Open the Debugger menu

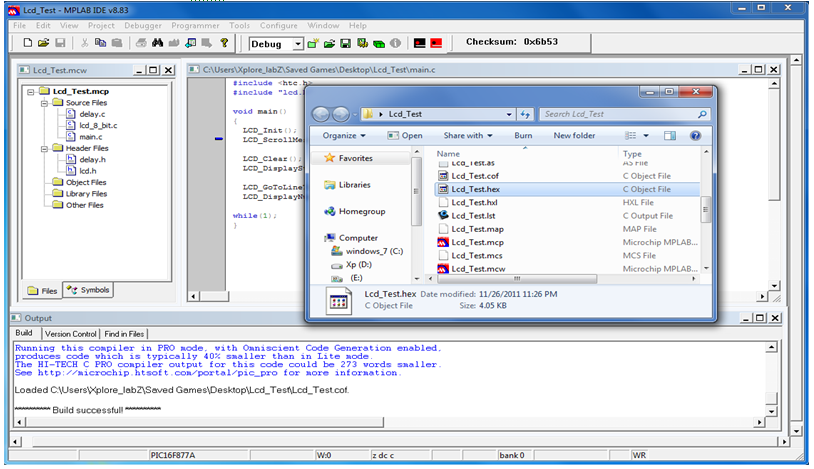[x=143, y=25]
